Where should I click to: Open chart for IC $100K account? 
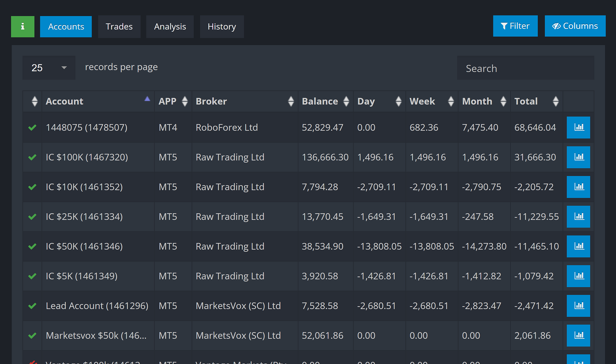coord(578,157)
